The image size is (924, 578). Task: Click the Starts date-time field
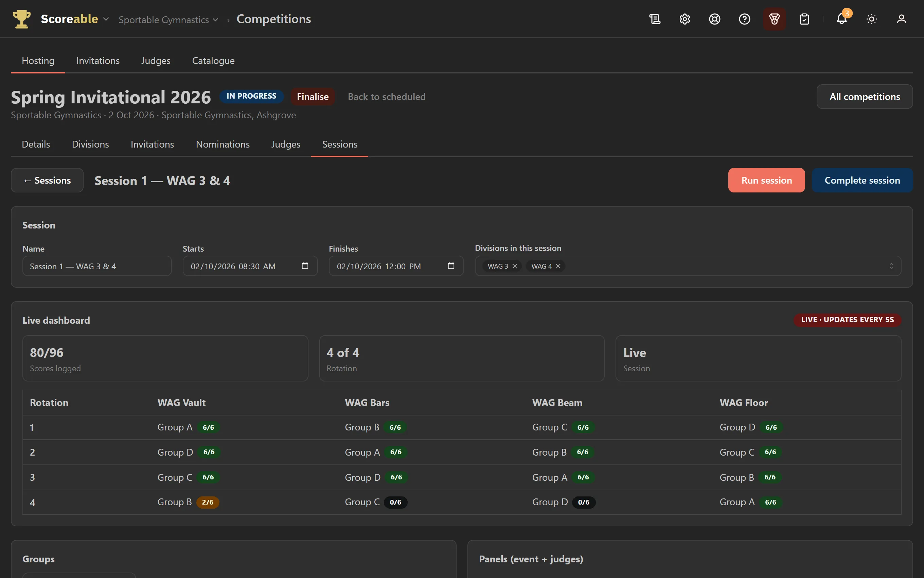click(250, 266)
